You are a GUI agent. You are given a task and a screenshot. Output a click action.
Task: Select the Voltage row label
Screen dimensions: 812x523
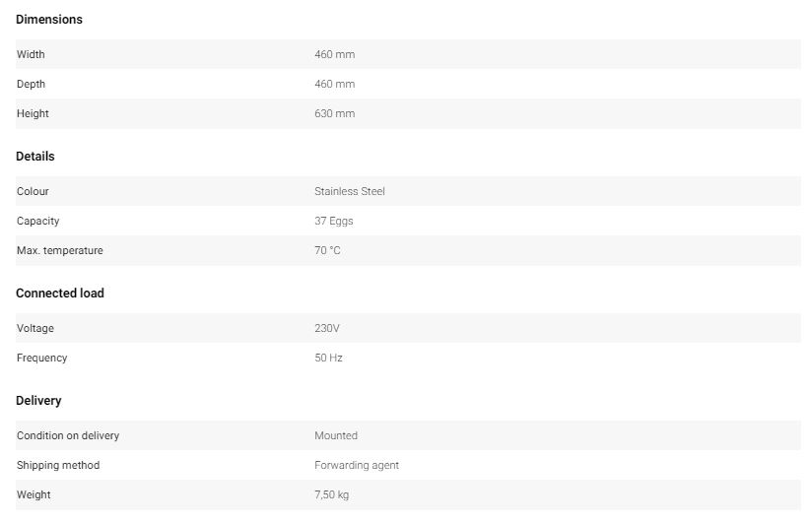coord(35,328)
